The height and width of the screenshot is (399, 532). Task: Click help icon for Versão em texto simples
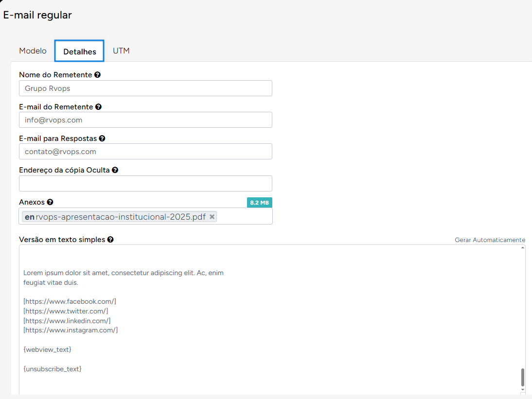pyautogui.click(x=110, y=240)
